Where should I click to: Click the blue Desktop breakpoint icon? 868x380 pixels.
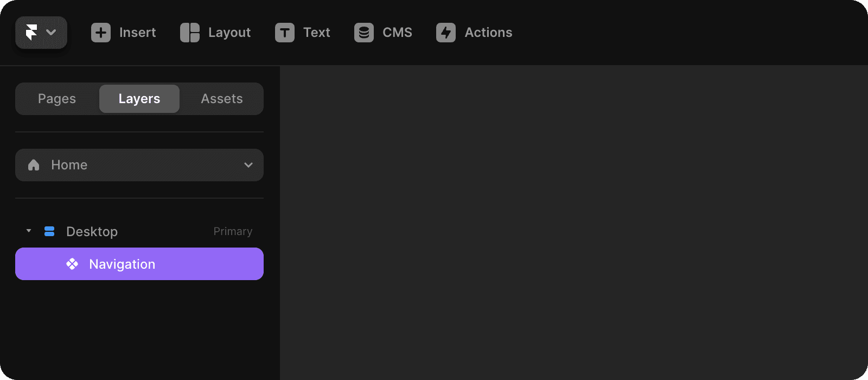point(49,231)
